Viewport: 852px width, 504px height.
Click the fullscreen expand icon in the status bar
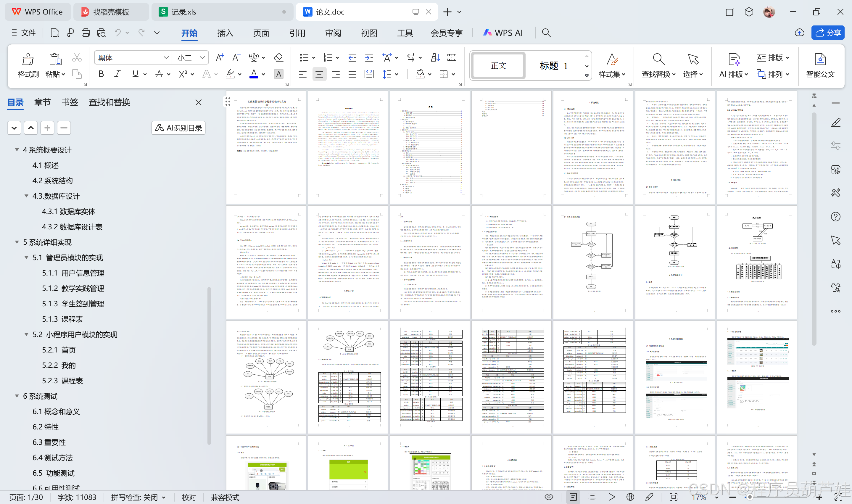tap(838, 497)
